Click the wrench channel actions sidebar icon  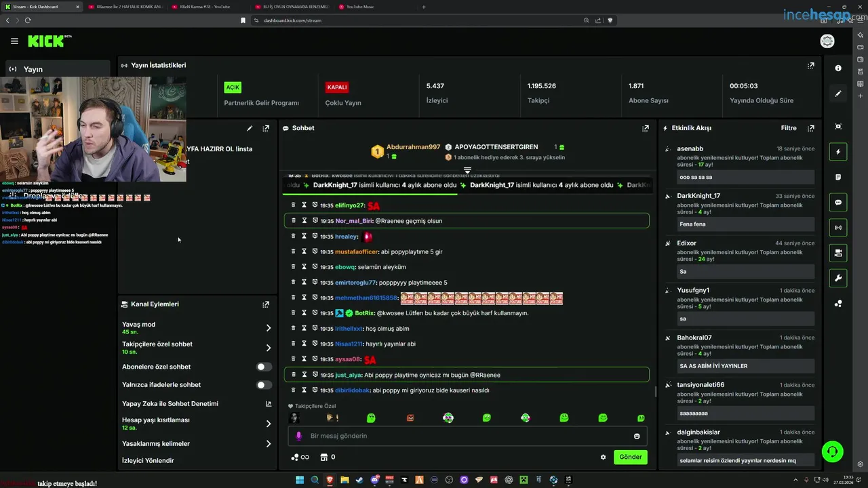(x=838, y=278)
